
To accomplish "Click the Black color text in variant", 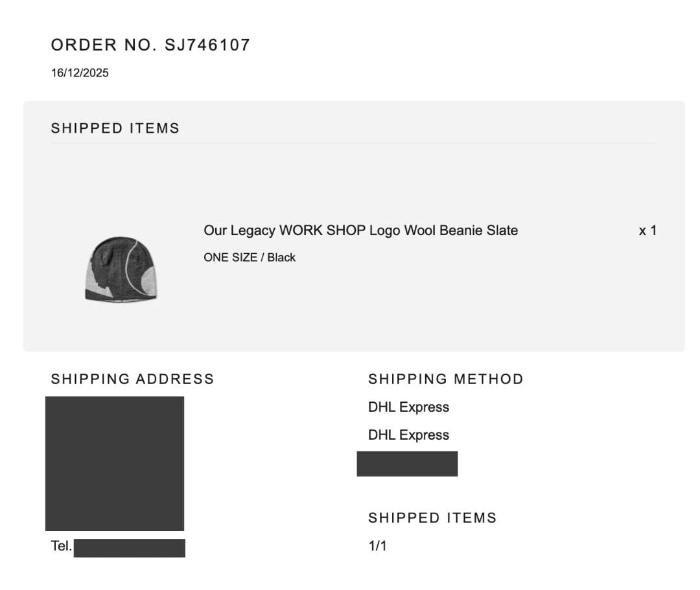I will (281, 258).
